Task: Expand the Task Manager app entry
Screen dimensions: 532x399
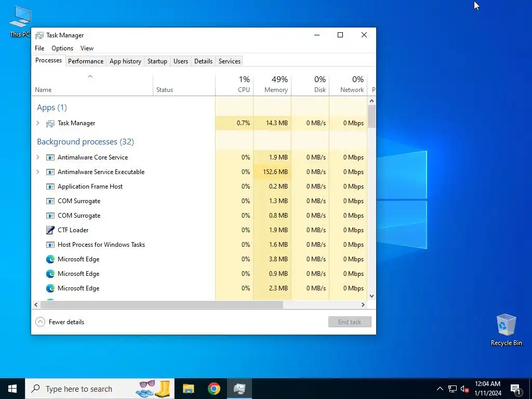Action: 38,123
